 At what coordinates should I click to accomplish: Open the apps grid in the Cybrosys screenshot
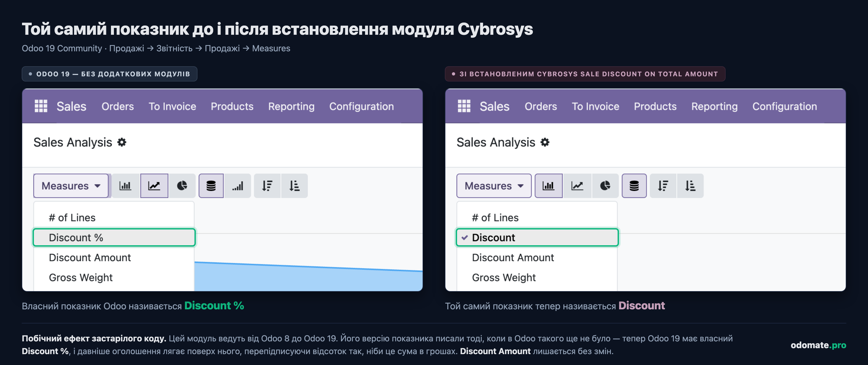[464, 106]
